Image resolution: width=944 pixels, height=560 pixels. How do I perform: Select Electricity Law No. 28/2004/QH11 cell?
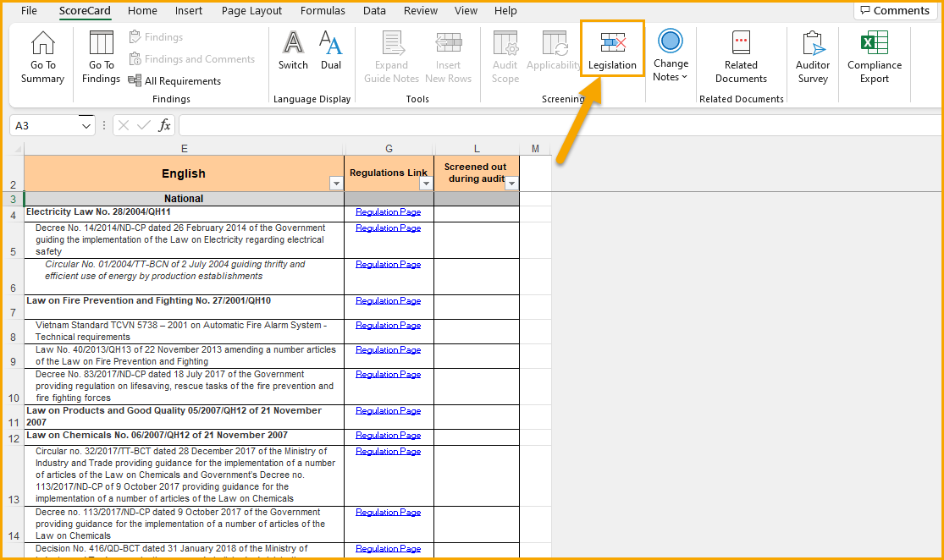click(185, 213)
